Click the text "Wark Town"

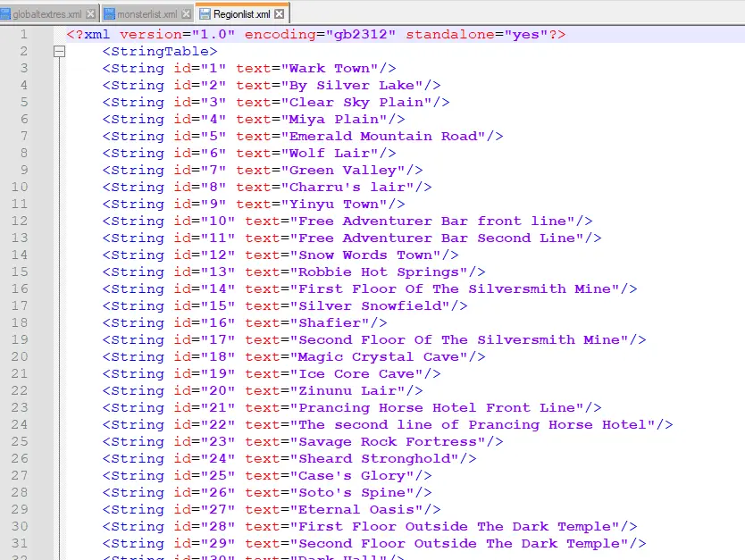[x=333, y=69]
